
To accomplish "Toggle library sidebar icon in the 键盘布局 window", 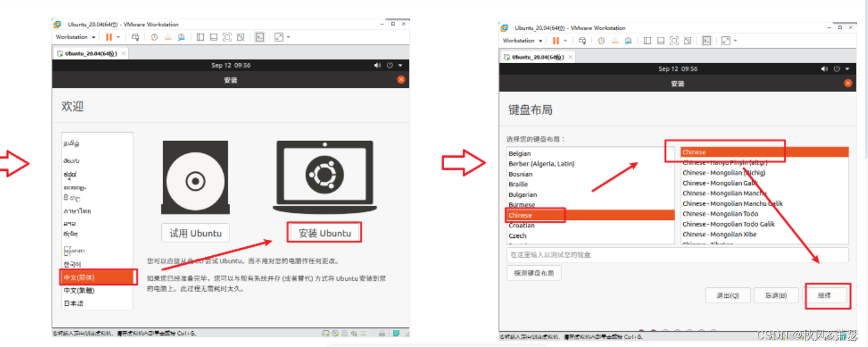I will 647,41.
